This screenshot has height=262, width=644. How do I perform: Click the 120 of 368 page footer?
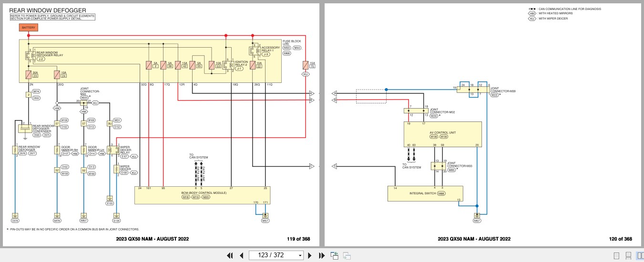[620, 239]
